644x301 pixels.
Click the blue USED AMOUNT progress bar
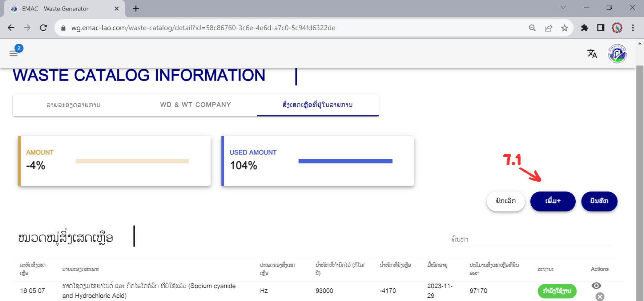click(x=345, y=161)
